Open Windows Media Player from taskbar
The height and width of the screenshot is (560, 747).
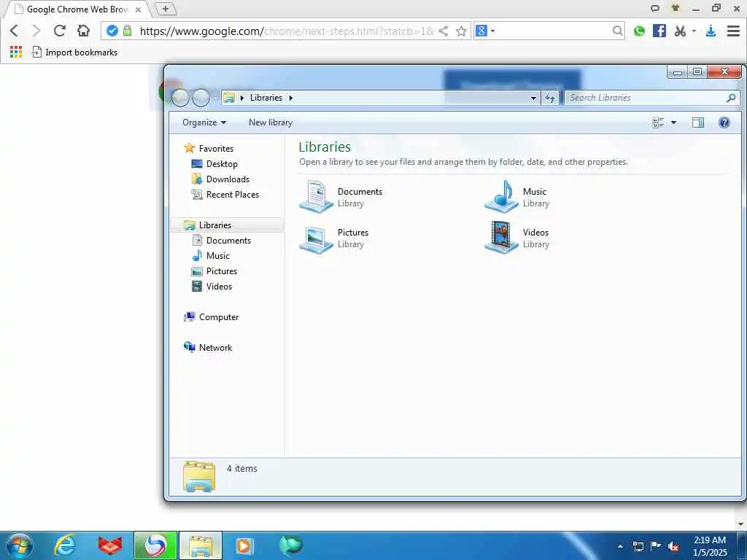pos(245,545)
